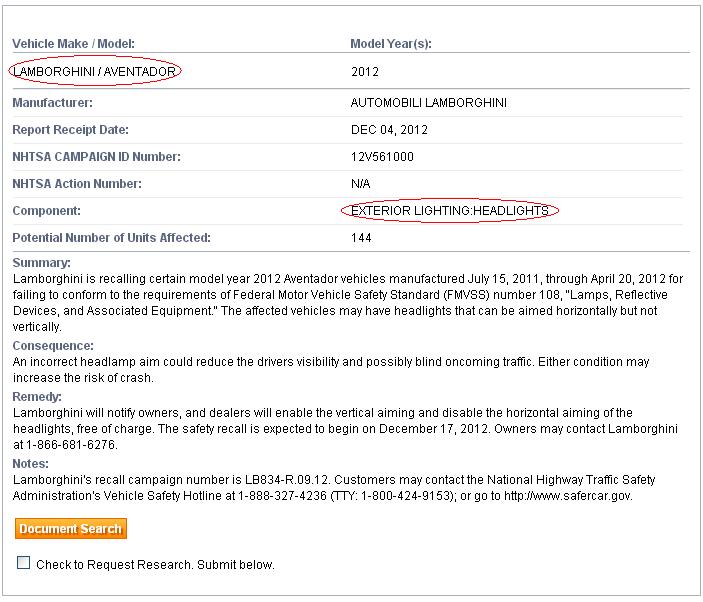Click the AUTOMOBILI LAMBORGHINI manufacturer value
The width and height of the screenshot is (703, 602).
click(428, 103)
